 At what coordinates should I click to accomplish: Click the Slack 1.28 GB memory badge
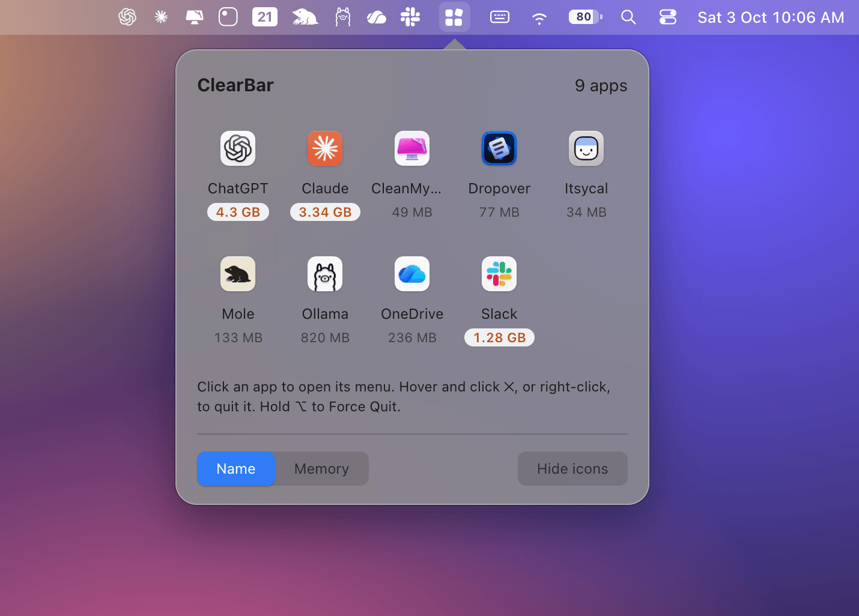(499, 337)
